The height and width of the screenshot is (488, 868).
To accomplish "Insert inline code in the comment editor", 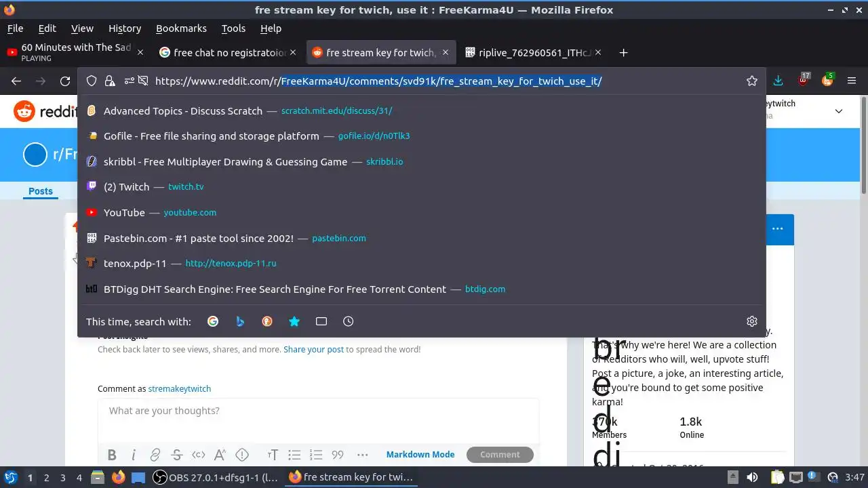I will pyautogui.click(x=199, y=455).
